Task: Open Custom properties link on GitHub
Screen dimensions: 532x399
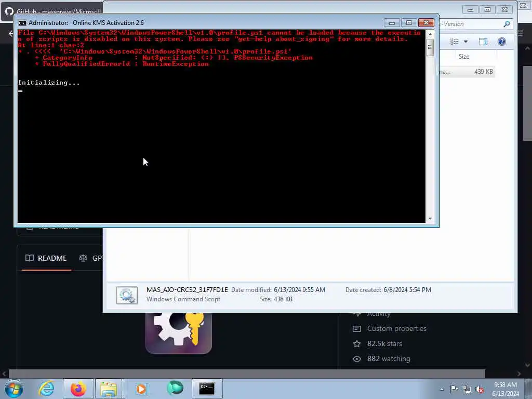Action: [x=396, y=328]
